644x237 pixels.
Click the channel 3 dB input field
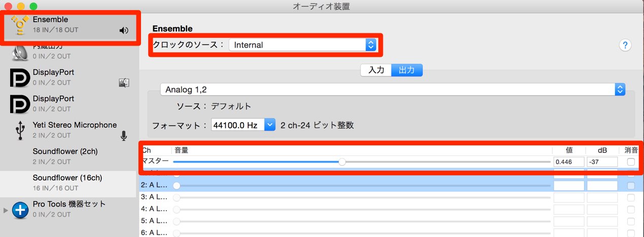602,197
